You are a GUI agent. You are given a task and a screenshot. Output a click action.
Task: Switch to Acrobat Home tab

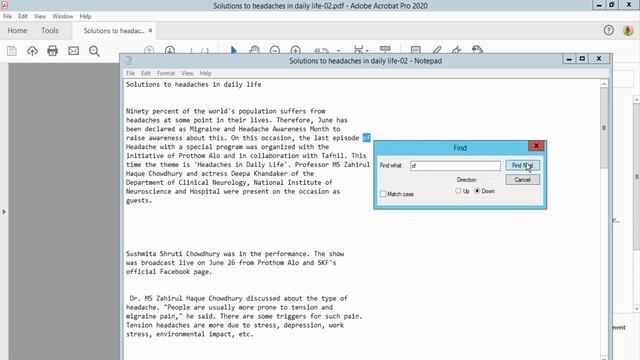point(17,31)
